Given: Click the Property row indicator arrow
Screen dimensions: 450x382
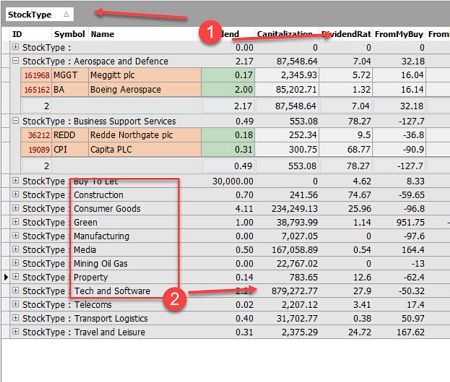Looking at the screenshot, I should click(6, 277).
